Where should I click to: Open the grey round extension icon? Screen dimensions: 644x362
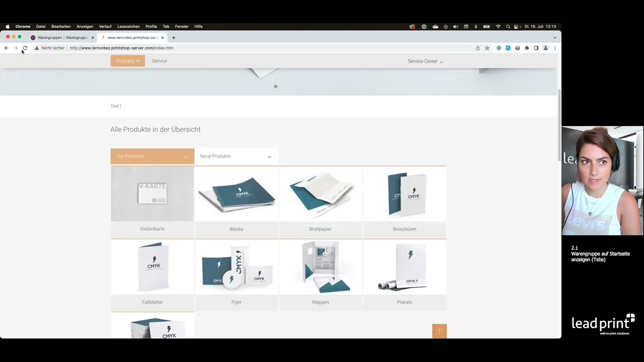[517, 48]
